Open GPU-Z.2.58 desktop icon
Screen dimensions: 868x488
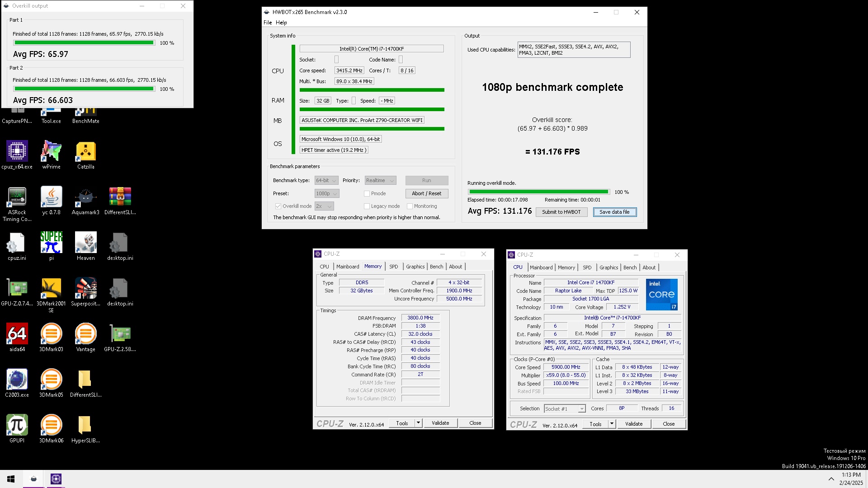click(x=120, y=338)
